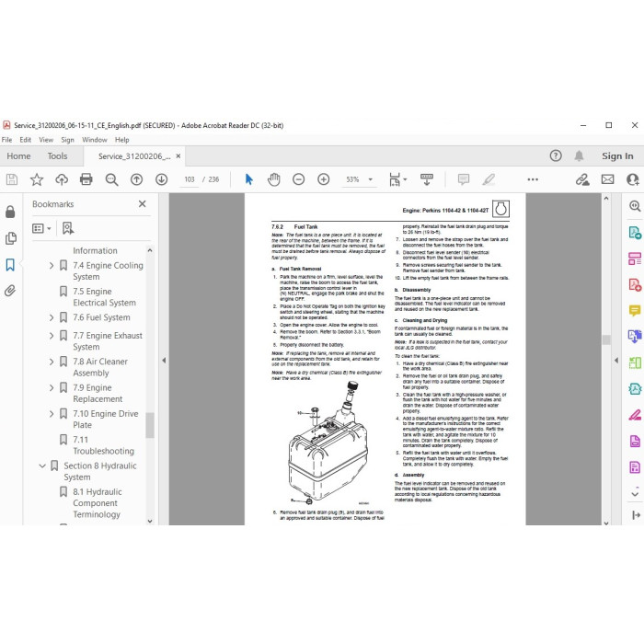Expand 7.6 Fuel System bookmark
644x644 pixels.
click(x=52, y=317)
